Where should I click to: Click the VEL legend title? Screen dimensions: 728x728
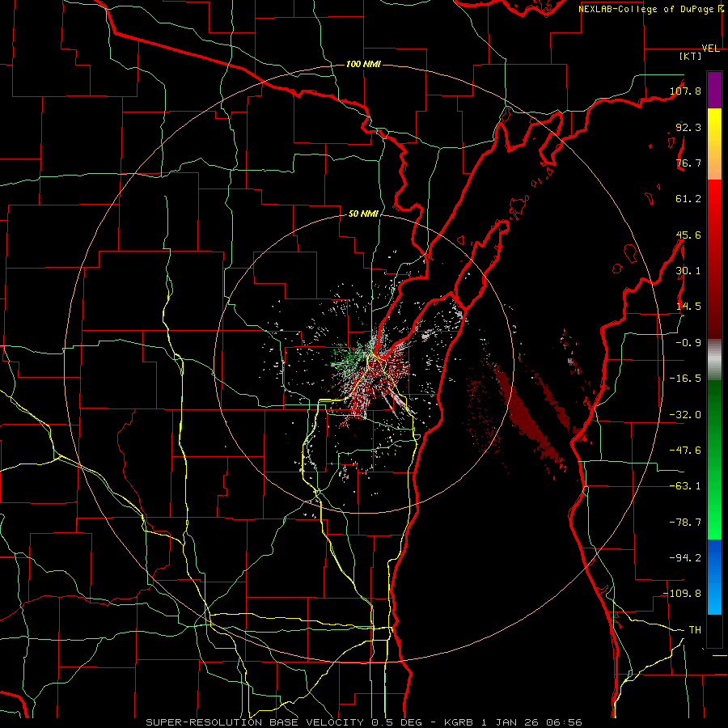pyautogui.click(x=711, y=49)
